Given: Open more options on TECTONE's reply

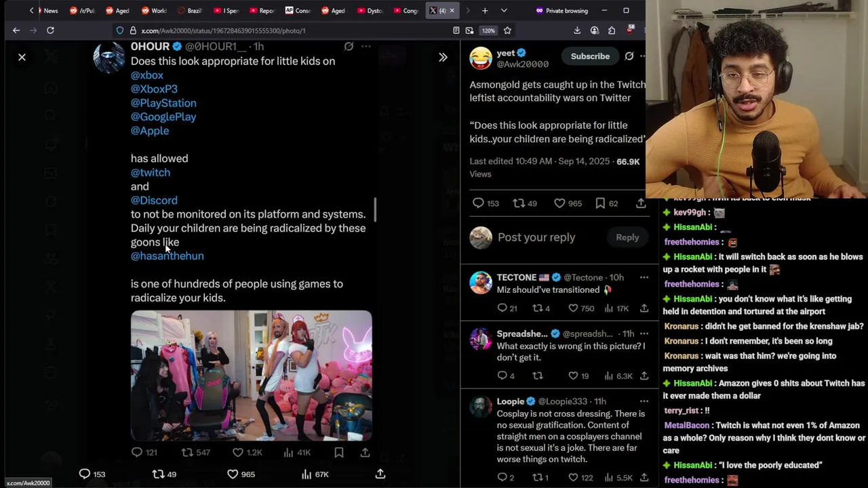Looking at the screenshot, I should click(644, 278).
